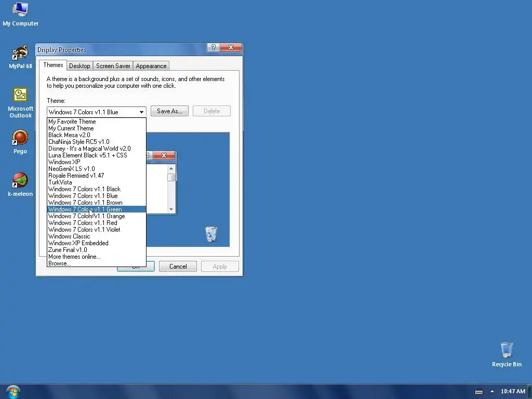The image size is (532, 399).
Task: Open the Windows Start orb
Action: 13,392
